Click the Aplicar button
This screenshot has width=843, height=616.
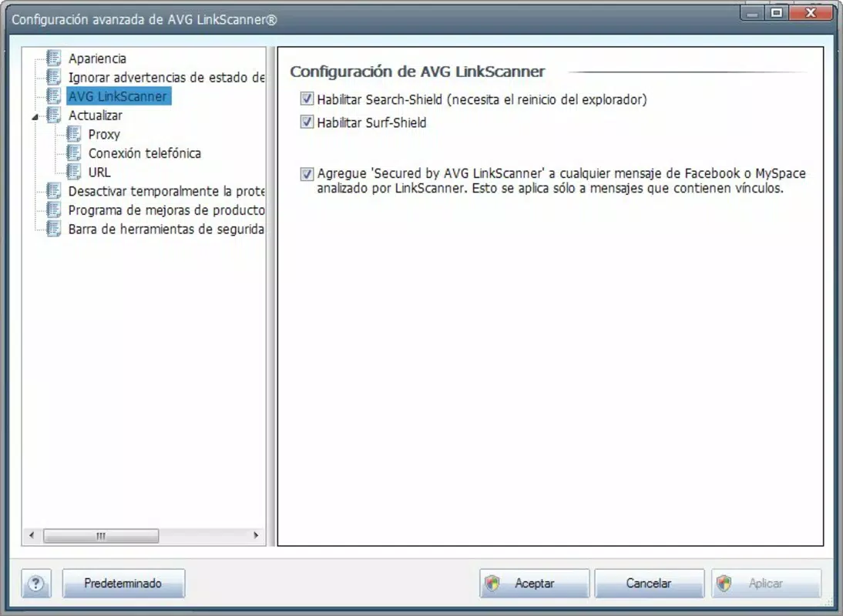coord(767,583)
